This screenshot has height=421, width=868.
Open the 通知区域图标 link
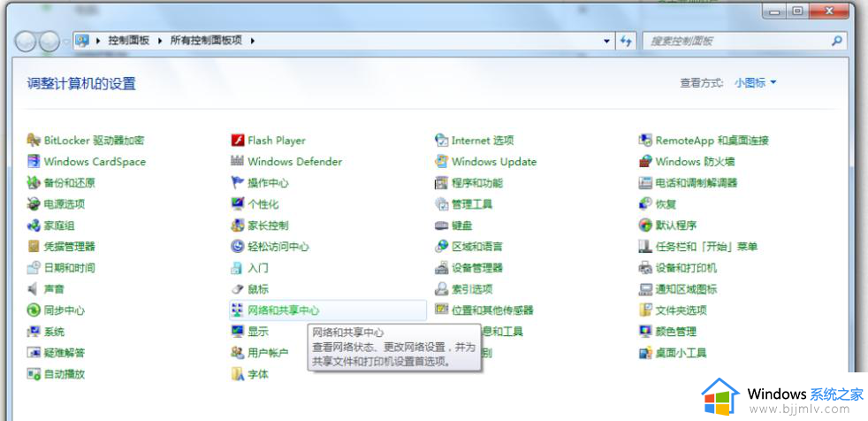686,289
